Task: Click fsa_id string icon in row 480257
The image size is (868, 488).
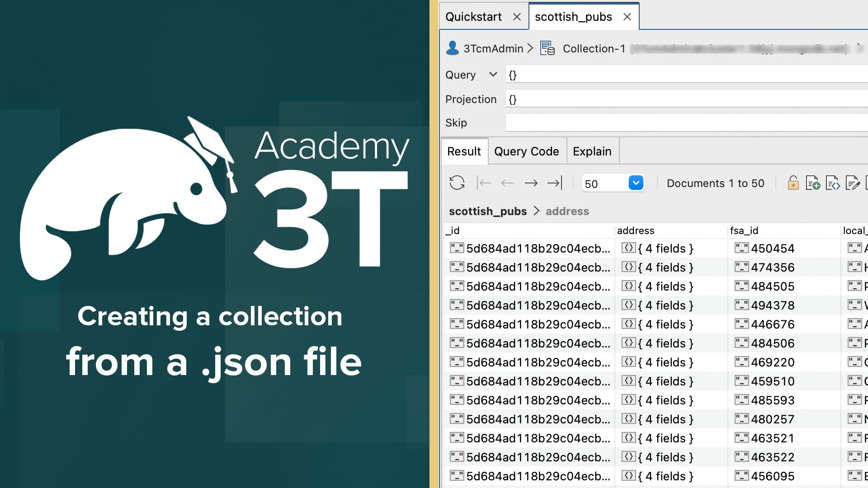Action: (x=741, y=418)
